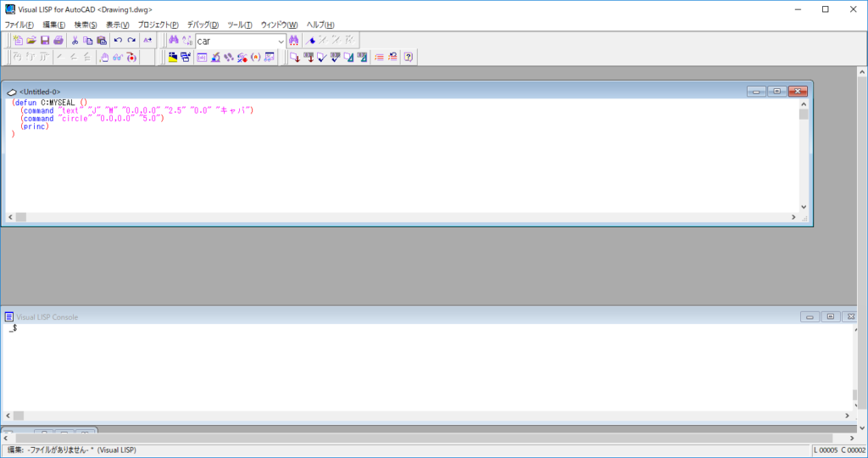Cut selection with the scissors icon
Image resolution: width=868 pixels, height=458 pixels.
pos(75,41)
